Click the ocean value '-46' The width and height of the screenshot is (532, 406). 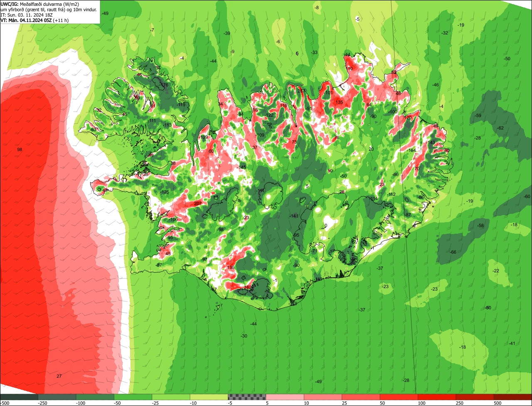pos(436,85)
